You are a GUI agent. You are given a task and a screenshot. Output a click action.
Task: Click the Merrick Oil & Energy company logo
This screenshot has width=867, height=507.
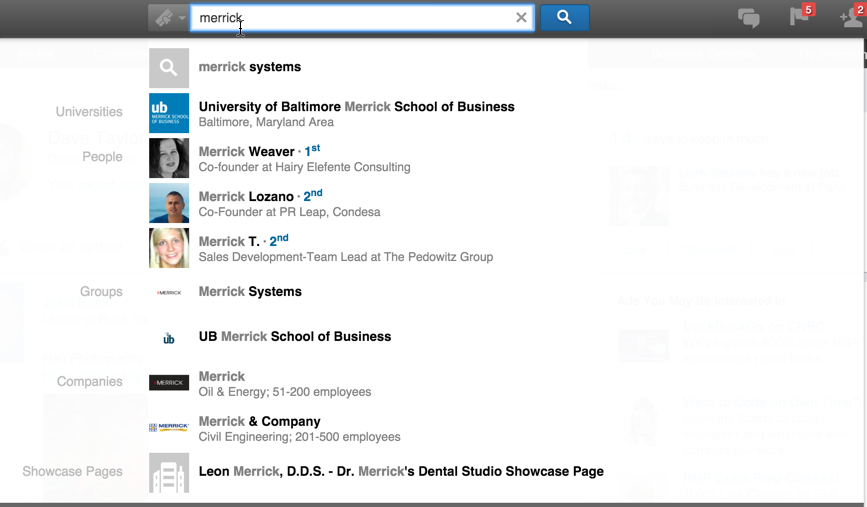169,383
